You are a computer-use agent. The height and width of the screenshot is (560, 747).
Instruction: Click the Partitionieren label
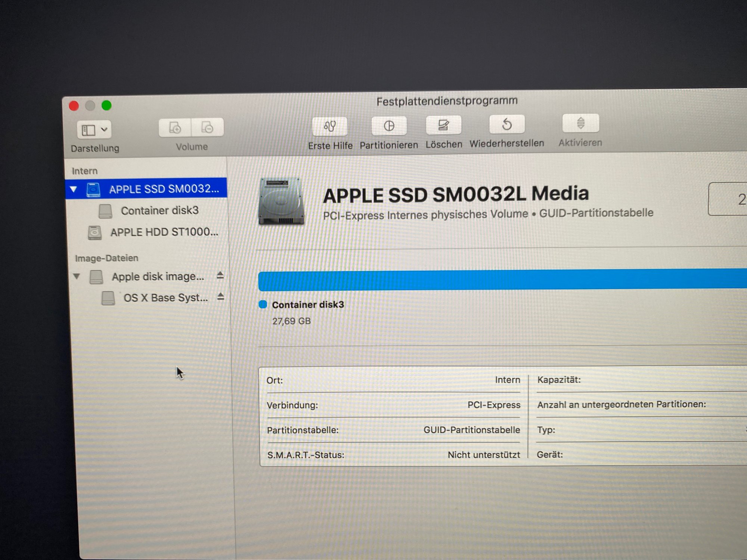click(x=389, y=145)
